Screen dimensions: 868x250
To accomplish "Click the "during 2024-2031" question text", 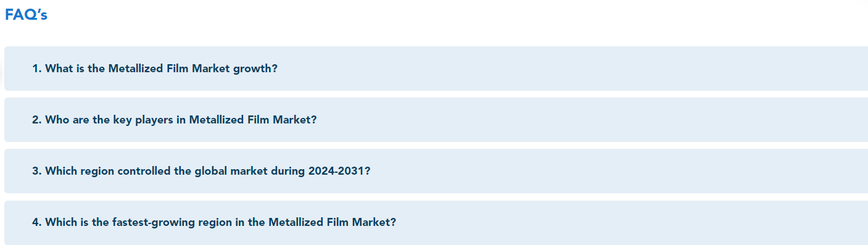I will [321, 171].
